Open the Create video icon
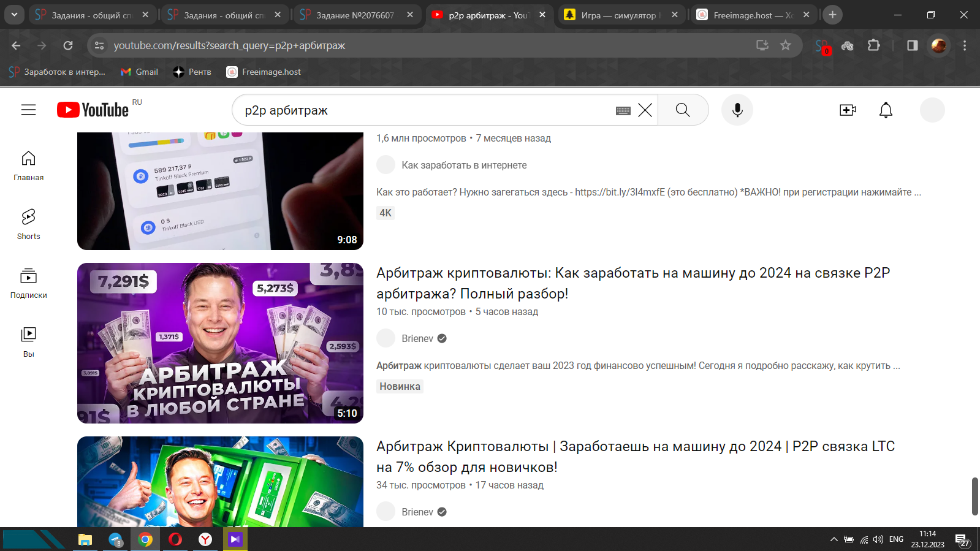Image resolution: width=980 pixels, height=551 pixels. (848, 110)
